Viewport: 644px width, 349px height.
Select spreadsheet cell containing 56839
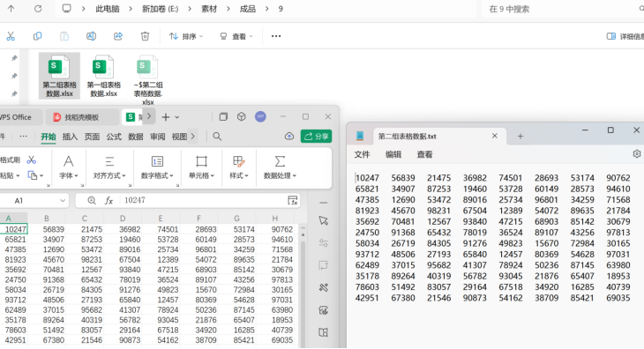click(x=48, y=229)
